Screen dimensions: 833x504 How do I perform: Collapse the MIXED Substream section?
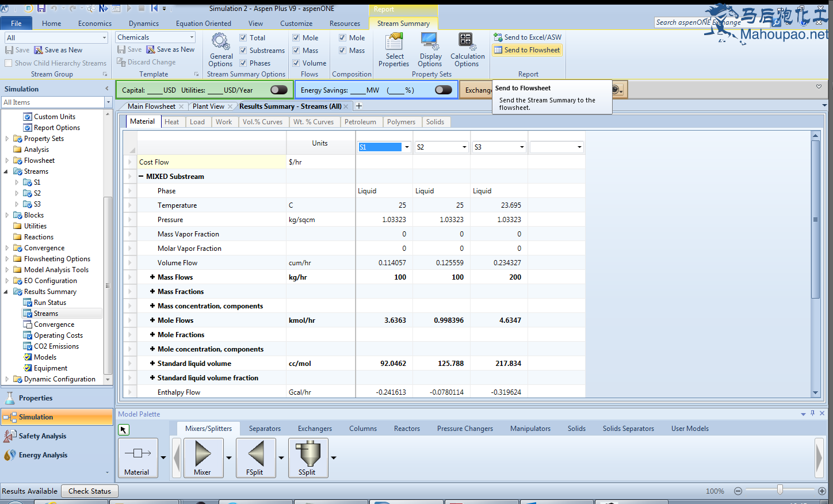coord(141,177)
